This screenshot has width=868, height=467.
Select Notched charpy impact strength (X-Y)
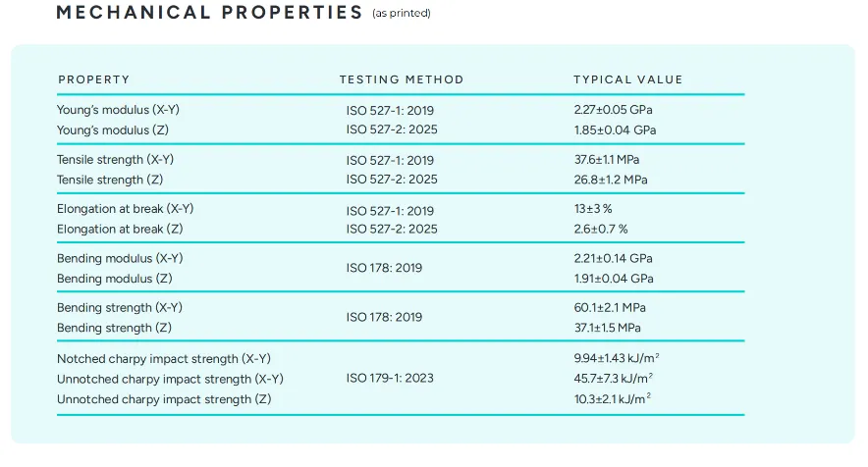pos(164,358)
